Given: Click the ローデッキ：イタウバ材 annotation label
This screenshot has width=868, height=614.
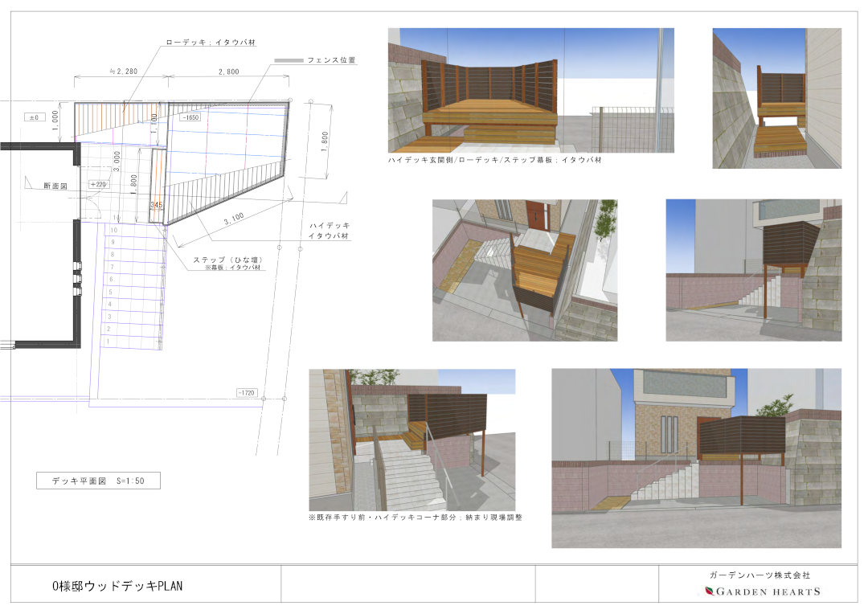Looking at the screenshot, I should (211, 43).
